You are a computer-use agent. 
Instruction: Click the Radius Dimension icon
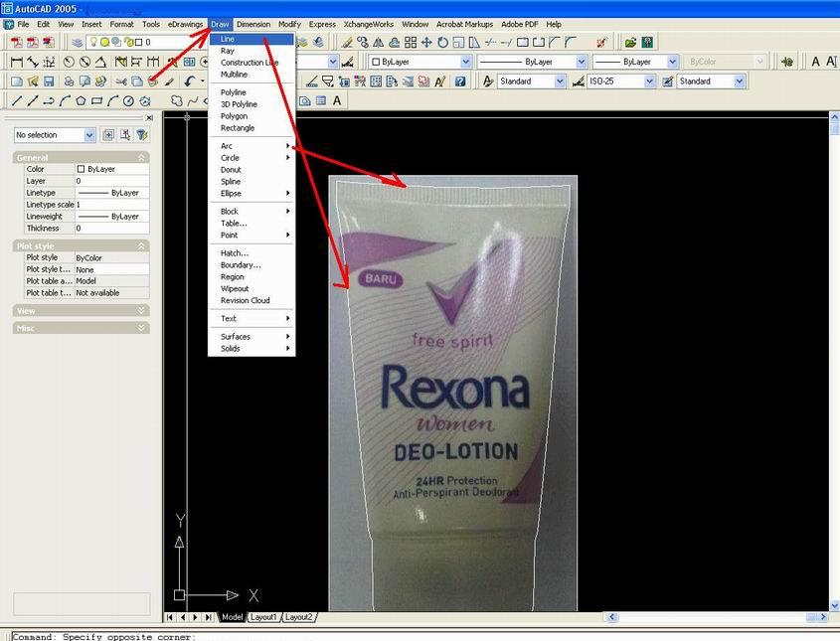pyautogui.click(x=68, y=62)
